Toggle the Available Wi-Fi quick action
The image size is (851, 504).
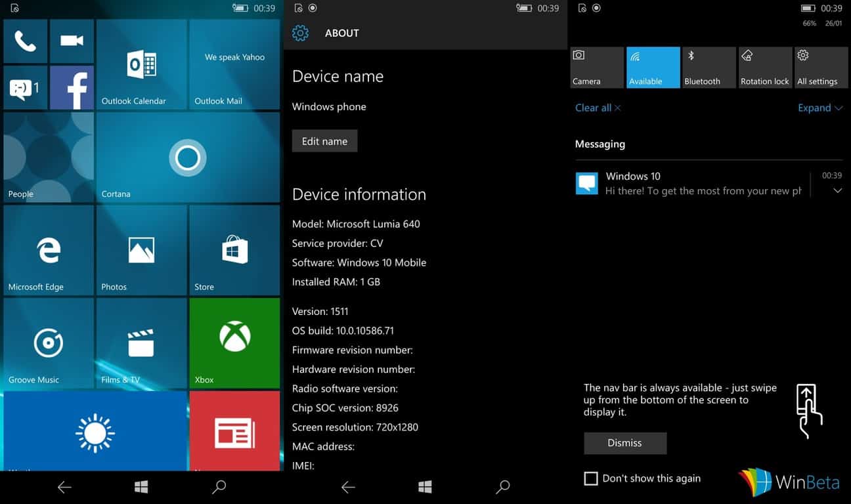pos(653,67)
